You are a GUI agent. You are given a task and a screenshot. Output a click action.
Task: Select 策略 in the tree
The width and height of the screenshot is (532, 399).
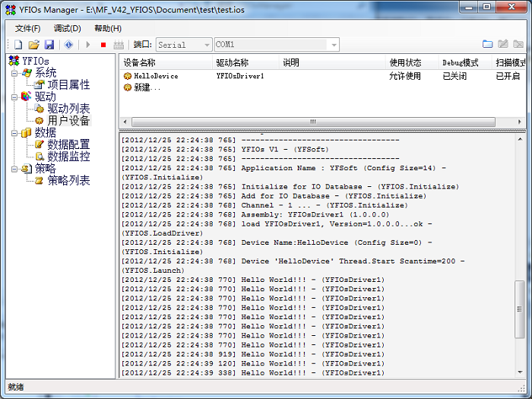[46, 168]
